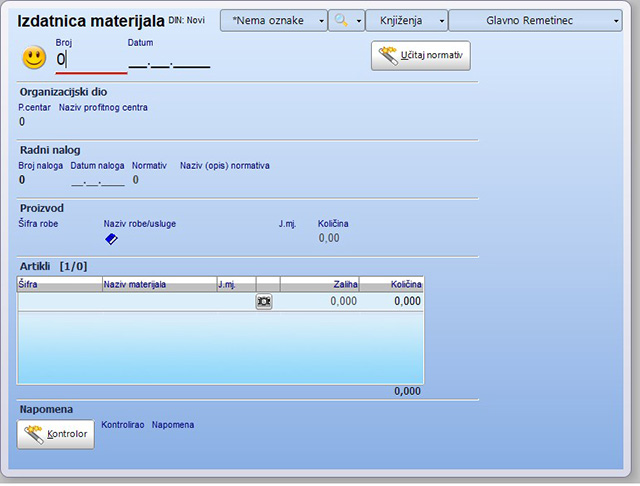Click the Količina column header in Artikli table

tap(391, 284)
